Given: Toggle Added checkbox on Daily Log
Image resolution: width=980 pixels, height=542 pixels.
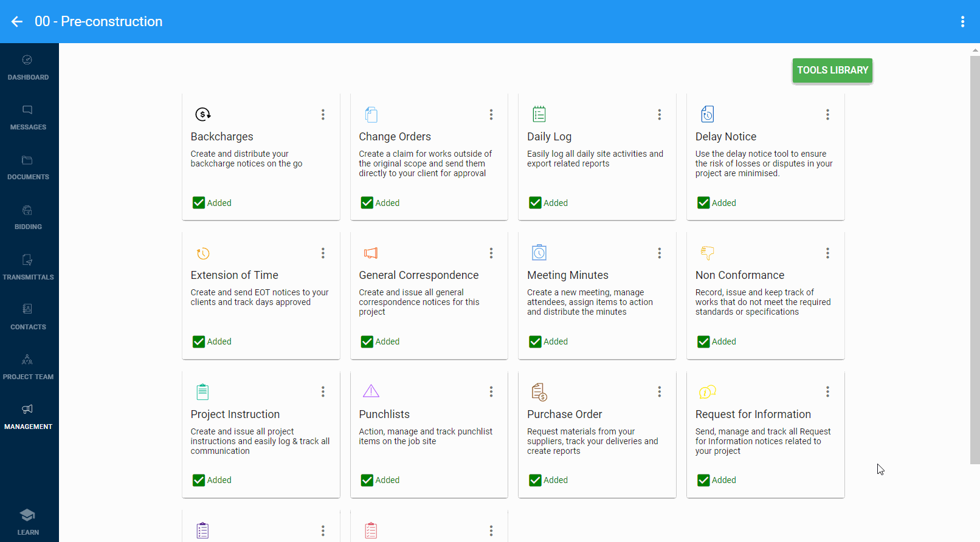Looking at the screenshot, I should coord(535,203).
